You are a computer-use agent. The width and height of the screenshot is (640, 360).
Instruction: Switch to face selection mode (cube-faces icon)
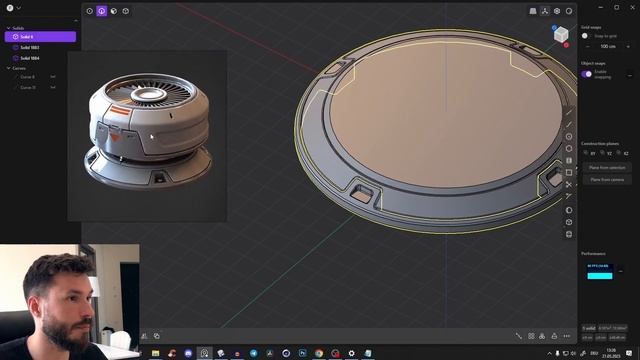click(x=114, y=11)
